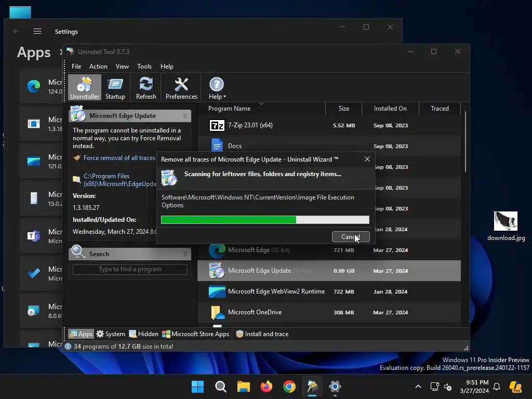Select Microsoft Edge Update row icon
532x399 pixels.
(x=217, y=271)
